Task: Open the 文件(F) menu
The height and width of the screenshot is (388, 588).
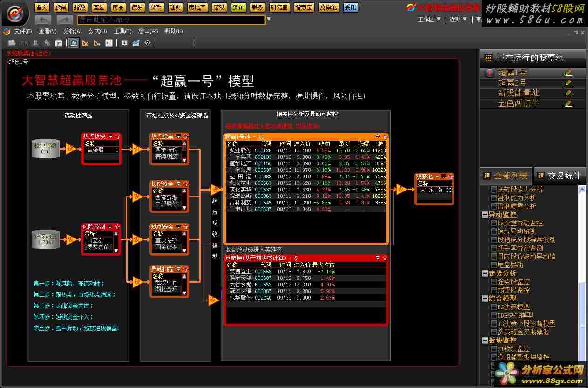Action: (x=23, y=31)
